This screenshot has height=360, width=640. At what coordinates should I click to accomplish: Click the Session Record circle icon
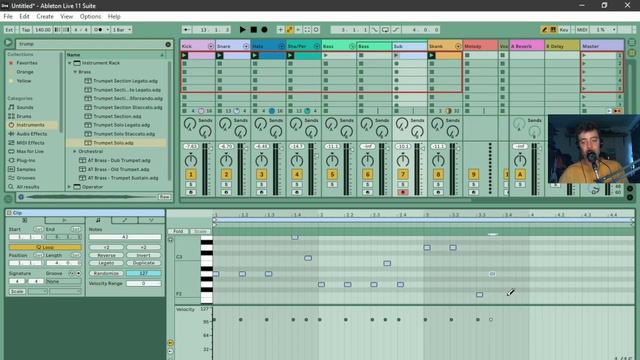[316, 29]
